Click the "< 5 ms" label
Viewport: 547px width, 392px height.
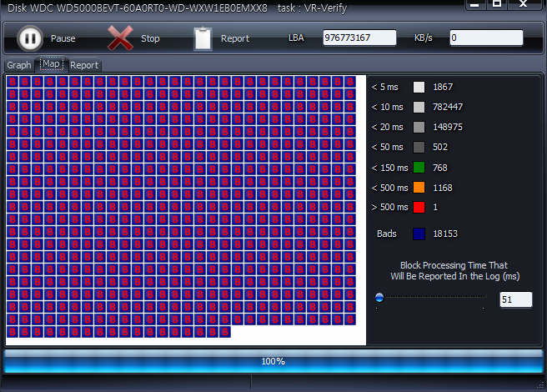384,87
